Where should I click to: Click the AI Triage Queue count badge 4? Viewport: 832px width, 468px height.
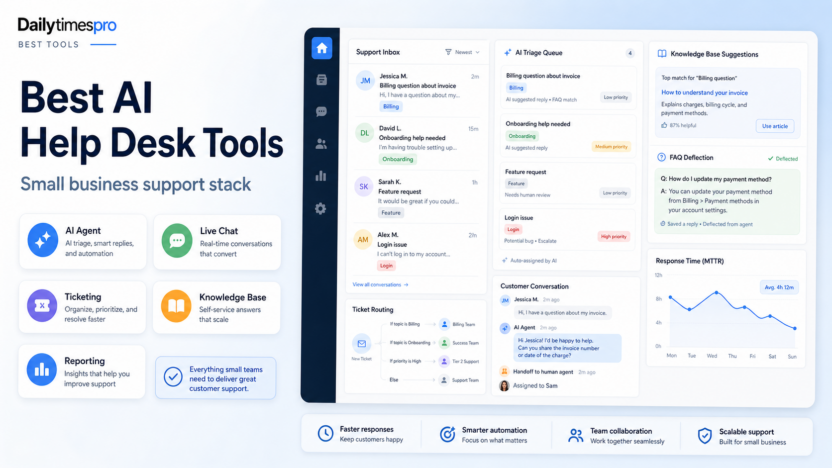tap(630, 53)
